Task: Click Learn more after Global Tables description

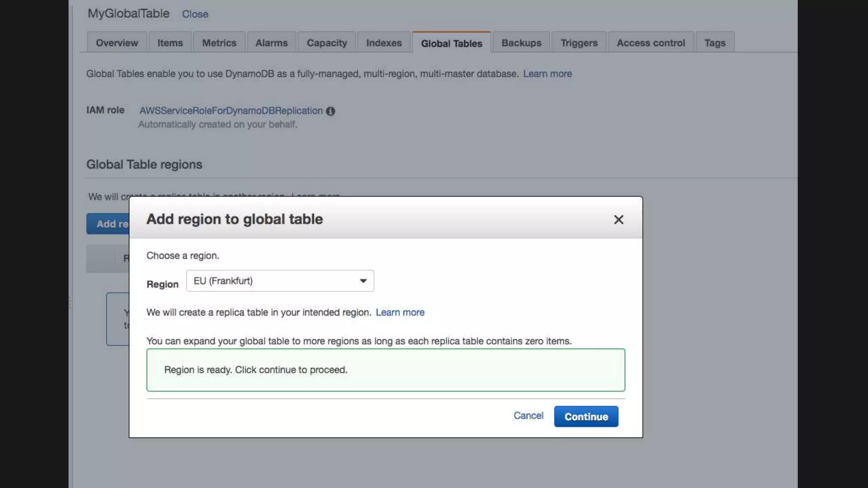Action: click(547, 74)
